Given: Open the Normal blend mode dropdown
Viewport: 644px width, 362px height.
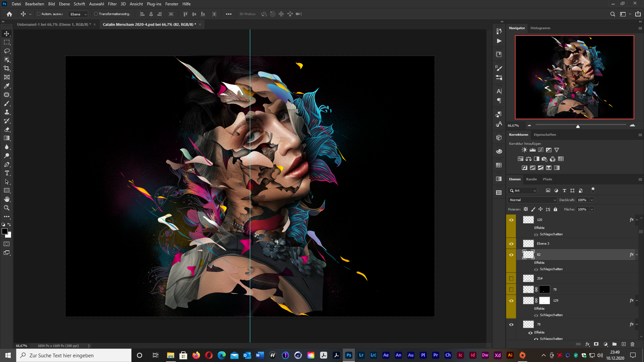Looking at the screenshot, I should pos(532,200).
